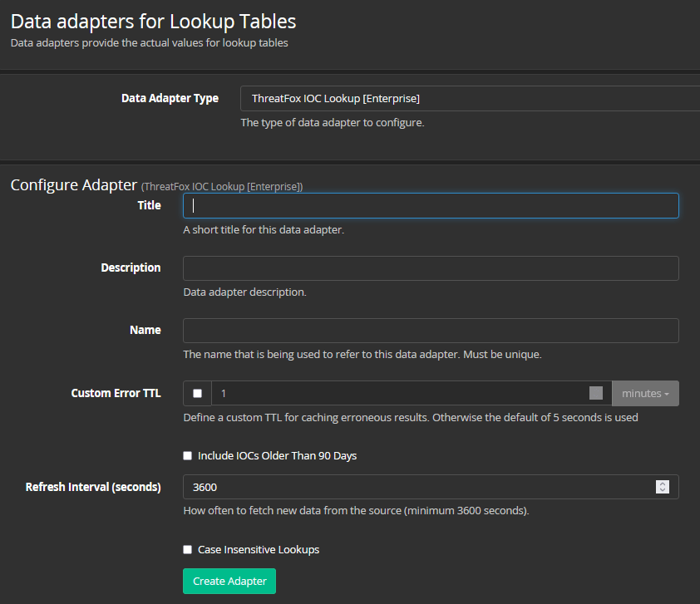Toggle Case Insensitive Lookups checkbox
Screen dimensions: 700x604
point(188,550)
